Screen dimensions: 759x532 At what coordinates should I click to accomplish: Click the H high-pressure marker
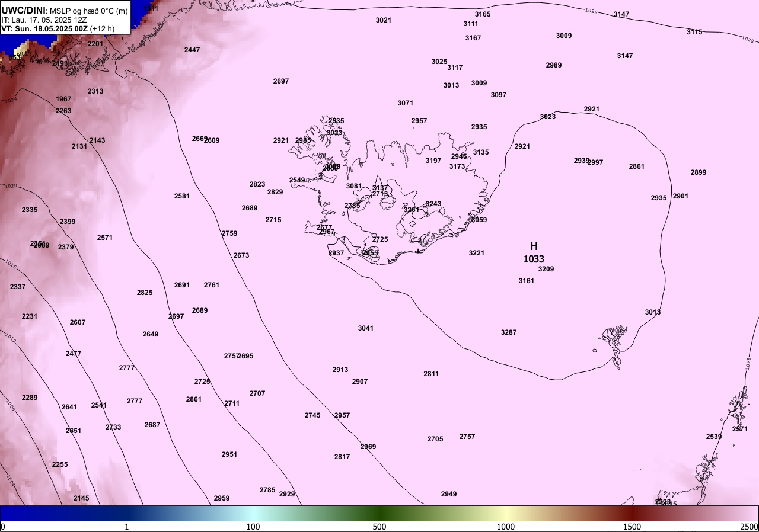pos(534,246)
